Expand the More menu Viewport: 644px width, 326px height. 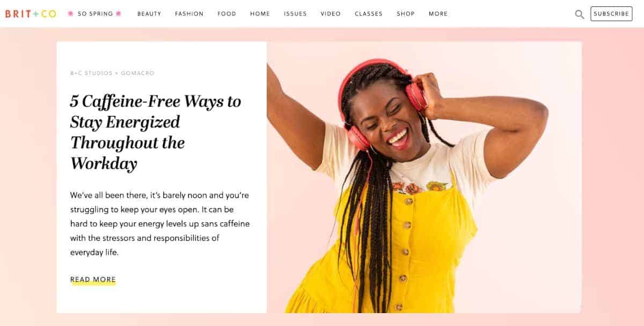438,14
